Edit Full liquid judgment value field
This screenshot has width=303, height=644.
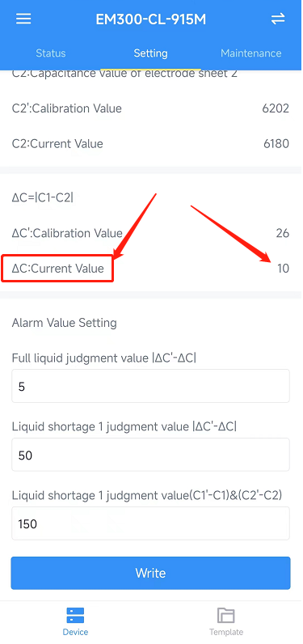click(150, 386)
